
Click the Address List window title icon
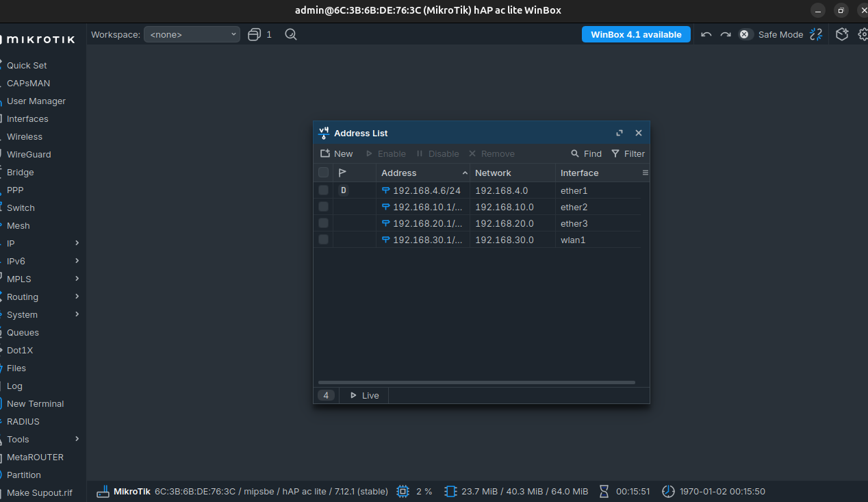324,133
